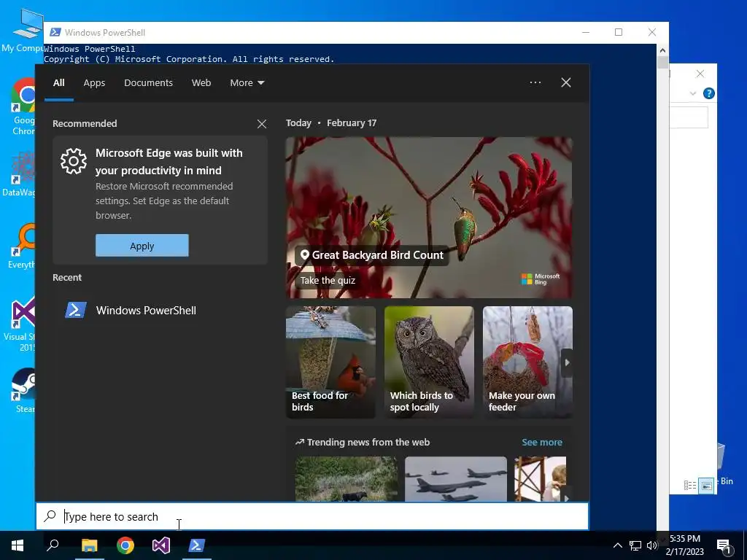Open Best food for birds card

(x=330, y=362)
